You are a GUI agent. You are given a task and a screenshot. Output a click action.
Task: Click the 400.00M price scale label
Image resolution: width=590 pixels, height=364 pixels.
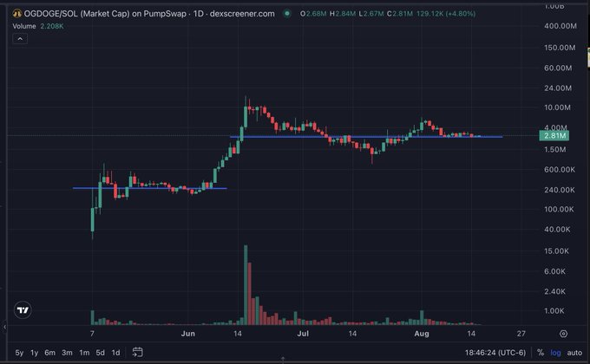[560, 26]
